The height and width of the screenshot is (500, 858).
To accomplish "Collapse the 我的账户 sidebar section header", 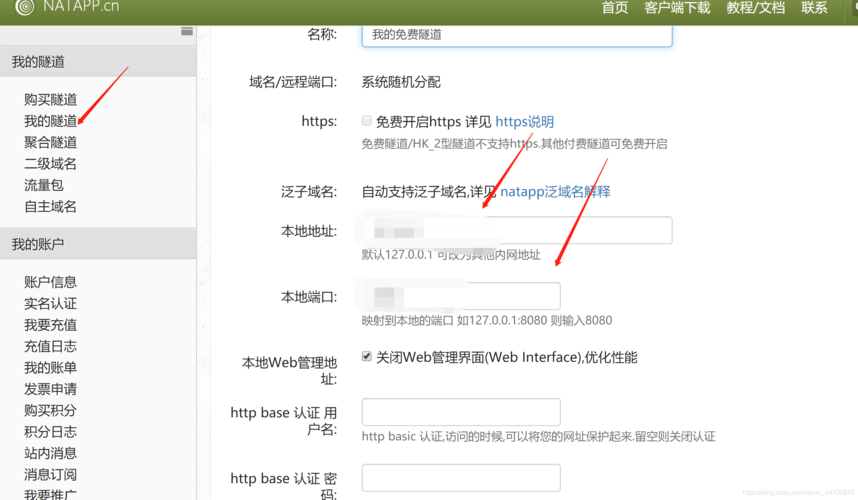I will pyautogui.click(x=98, y=244).
